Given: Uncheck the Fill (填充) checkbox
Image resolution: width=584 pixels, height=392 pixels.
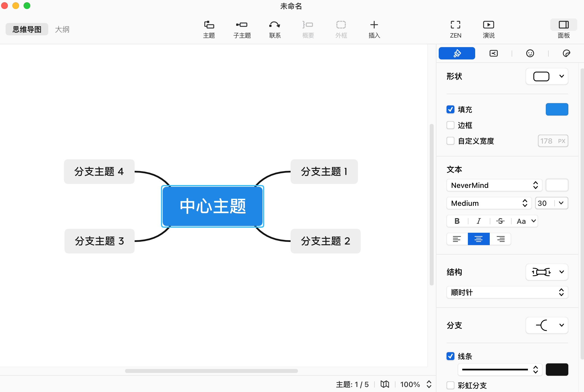Looking at the screenshot, I should pos(450,109).
